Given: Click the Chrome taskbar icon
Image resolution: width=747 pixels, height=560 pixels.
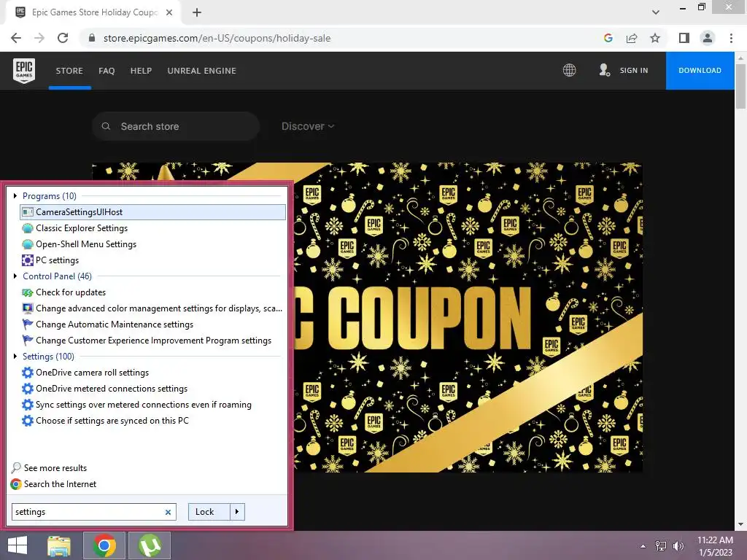Looking at the screenshot, I should pyautogui.click(x=104, y=545).
